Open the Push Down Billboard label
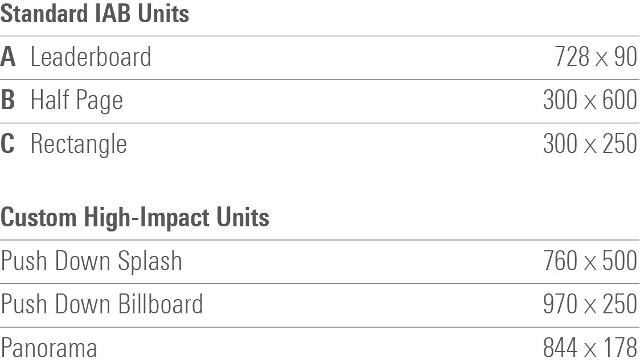The image size is (644, 360). pyautogui.click(x=101, y=304)
